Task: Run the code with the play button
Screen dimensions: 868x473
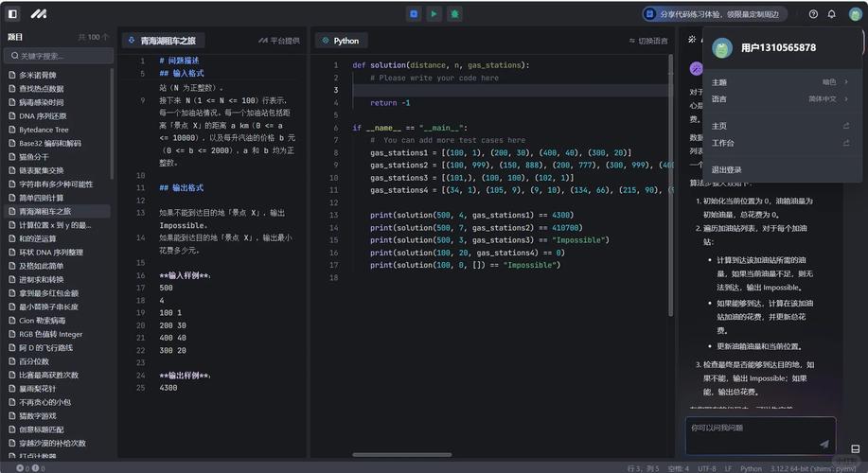Action: pyautogui.click(x=434, y=14)
